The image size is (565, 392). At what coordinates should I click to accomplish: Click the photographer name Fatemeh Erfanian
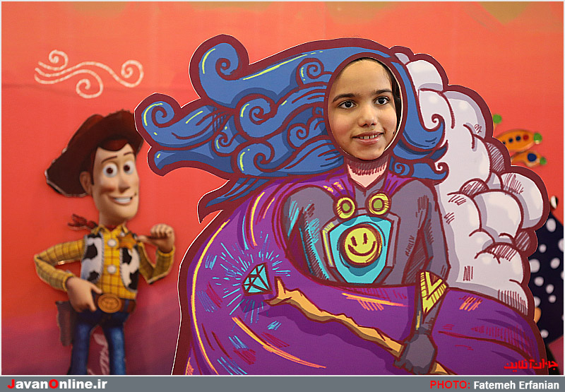click(516, 385)
